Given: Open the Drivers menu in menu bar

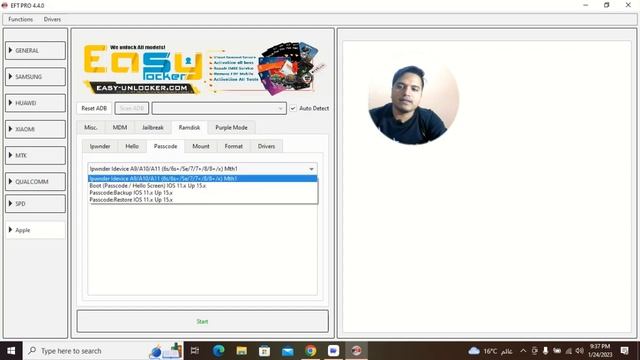Looking at the screenshot, I should tap(52, 19).
